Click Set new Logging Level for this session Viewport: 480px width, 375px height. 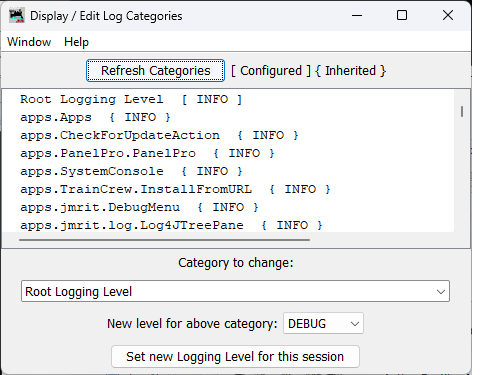235,357
